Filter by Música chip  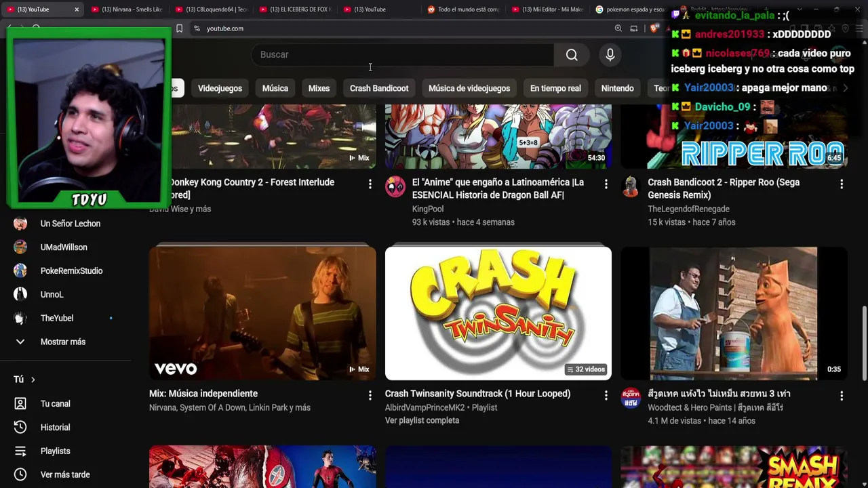point(275,88)
